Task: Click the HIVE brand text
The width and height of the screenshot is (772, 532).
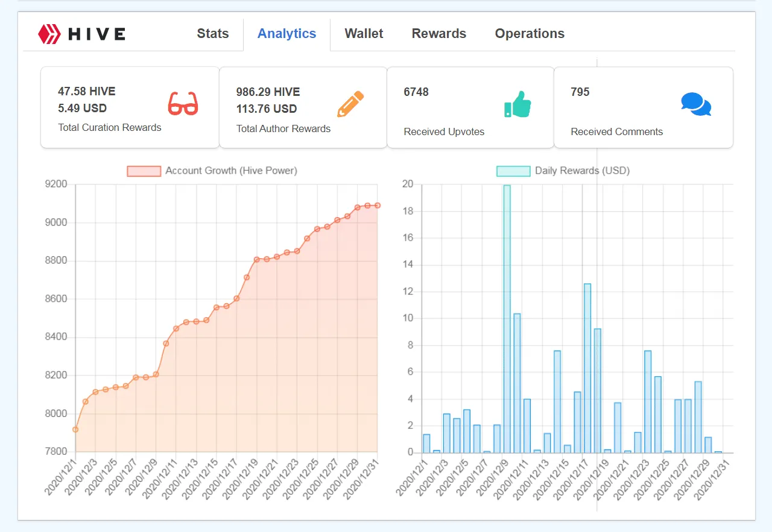Action: tap(96, 34)
